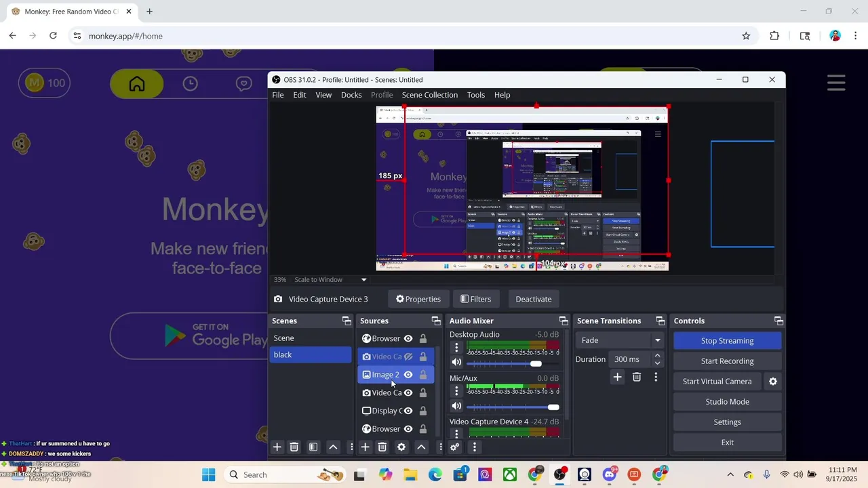Open Monkey history clock icon

tap(191, 83)
